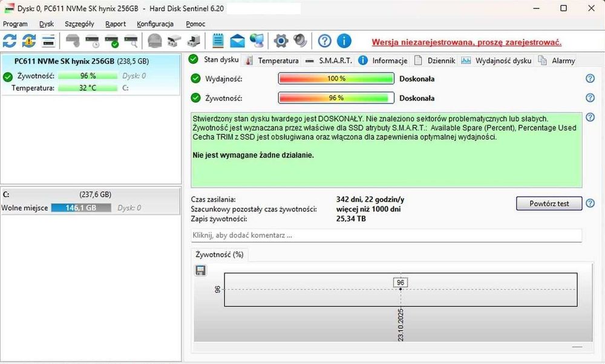Click the Wydajność 100 % gradient bar
The height and width of the screenshot is (364, 605).
coord(336,79)
